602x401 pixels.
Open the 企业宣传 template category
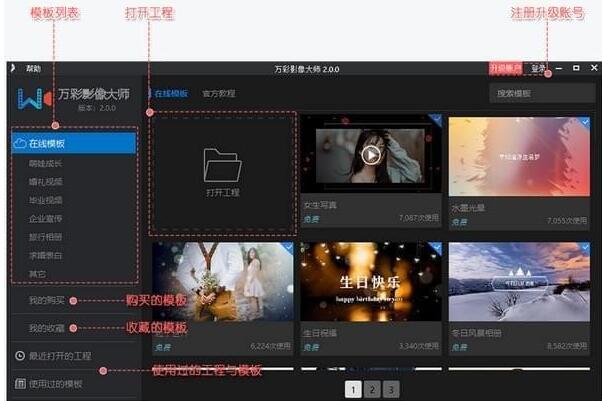(45, 219)
